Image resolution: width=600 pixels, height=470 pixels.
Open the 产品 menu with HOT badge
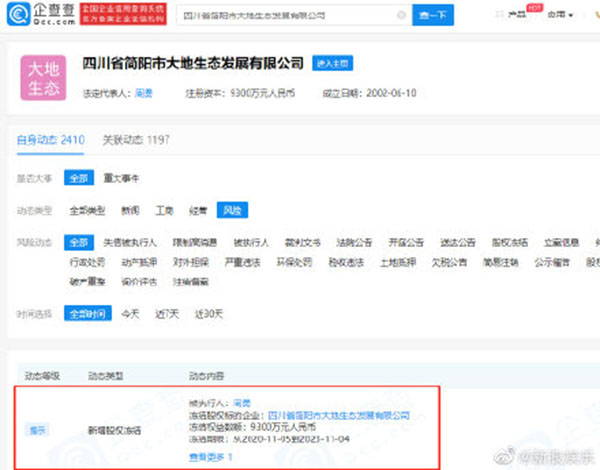[517, 15]
